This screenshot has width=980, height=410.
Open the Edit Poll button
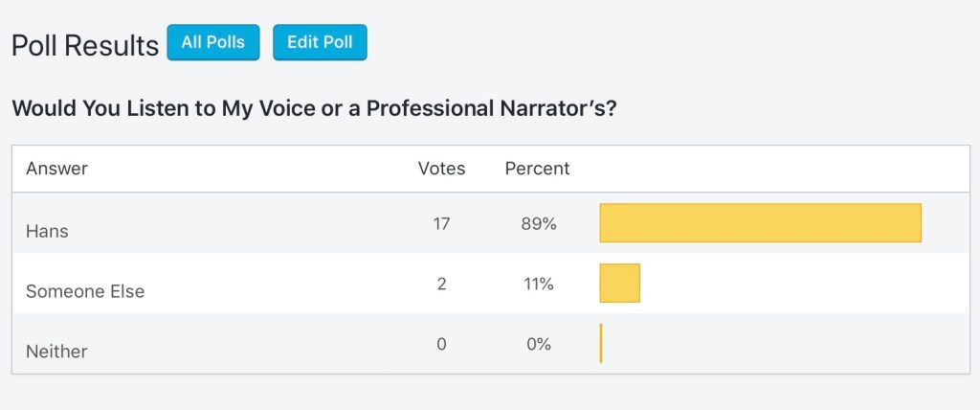(320, 43)
